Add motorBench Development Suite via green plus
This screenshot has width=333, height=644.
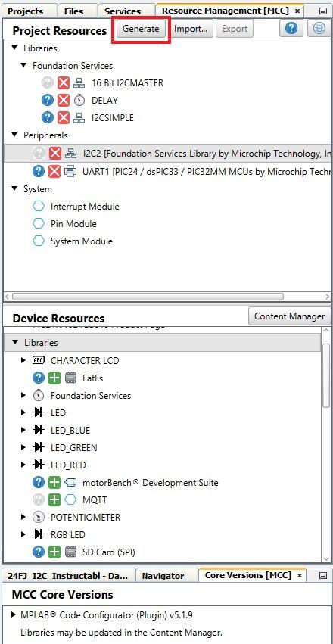(54, 483)
